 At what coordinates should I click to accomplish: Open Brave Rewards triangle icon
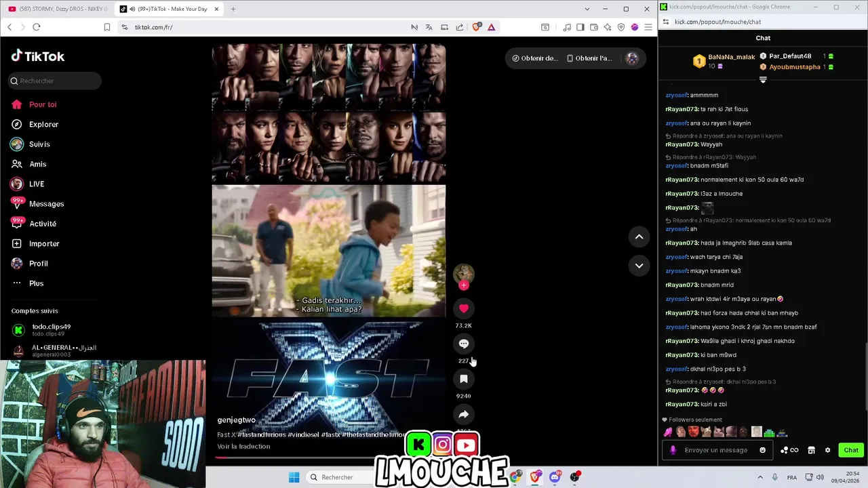491,27
